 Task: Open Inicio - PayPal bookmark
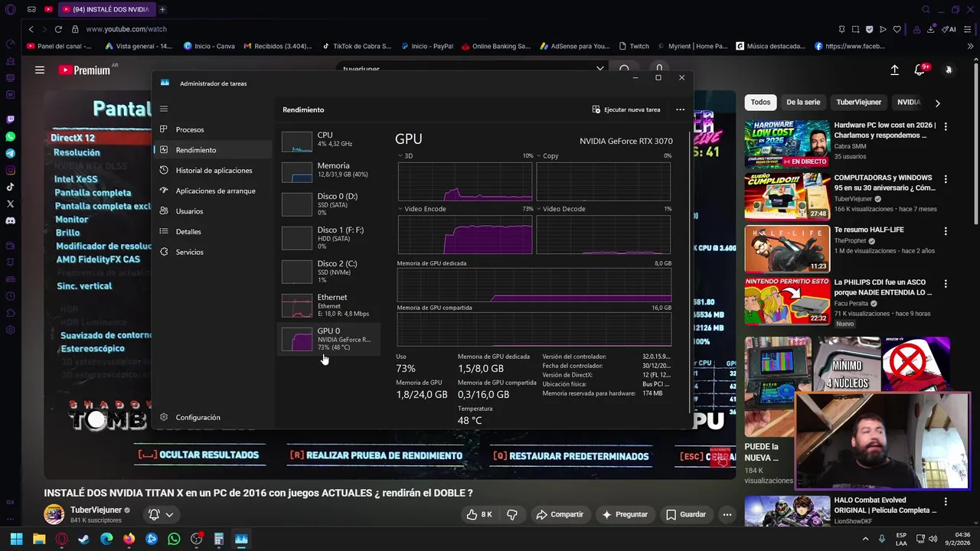pyautogui.click(x=426, y=46)
